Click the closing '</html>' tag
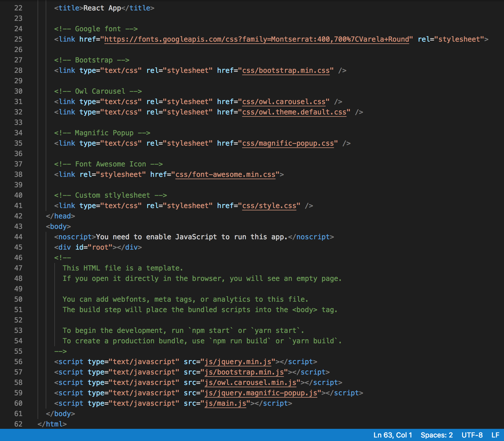The height and width of the screenshot is (441, 504). click(x=52, y=424)
